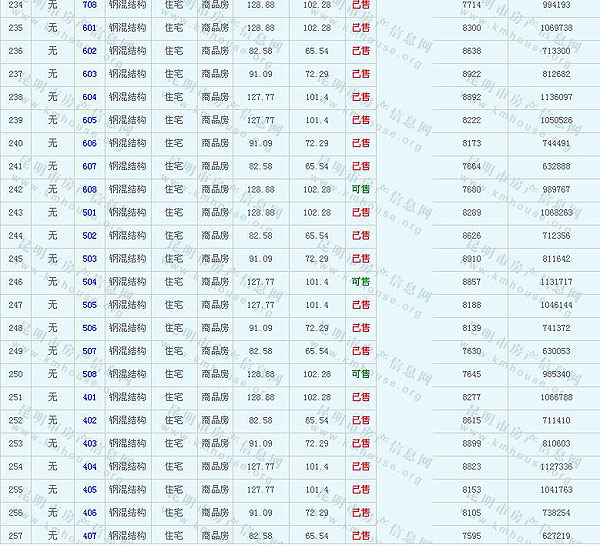
Task: Open room 708 link
Action: (90, 5)
